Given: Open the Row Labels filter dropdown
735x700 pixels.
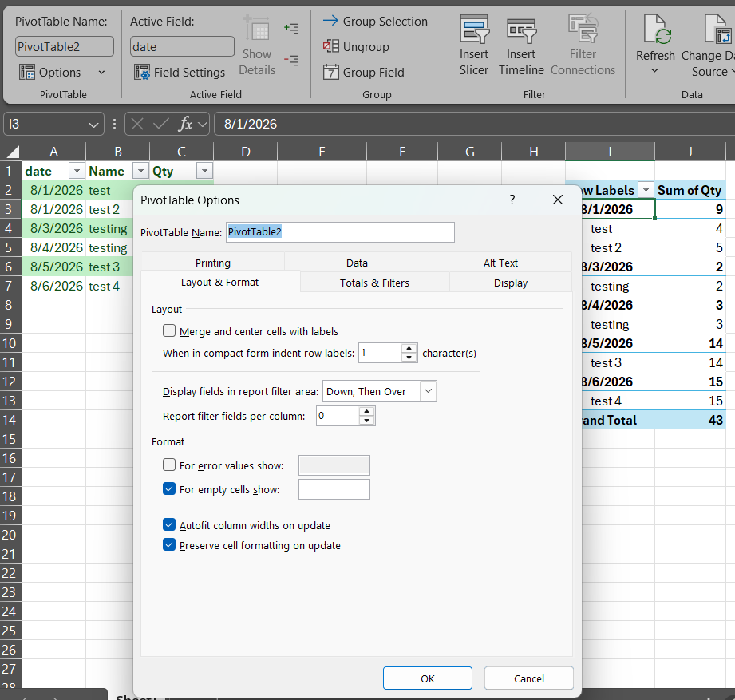Looking at the screenshot, I should tap(646, 190).
